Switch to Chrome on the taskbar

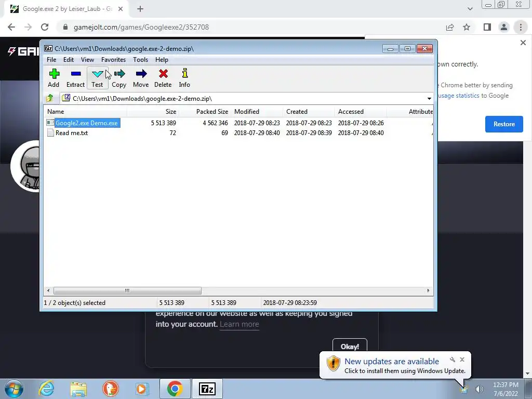[175, 389]
